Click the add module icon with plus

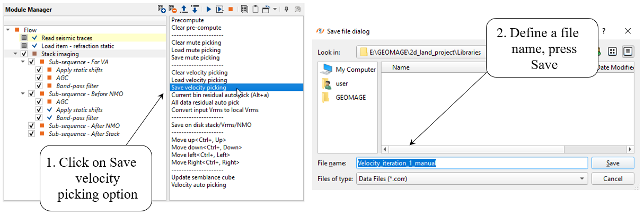click(x=162, y=10)
